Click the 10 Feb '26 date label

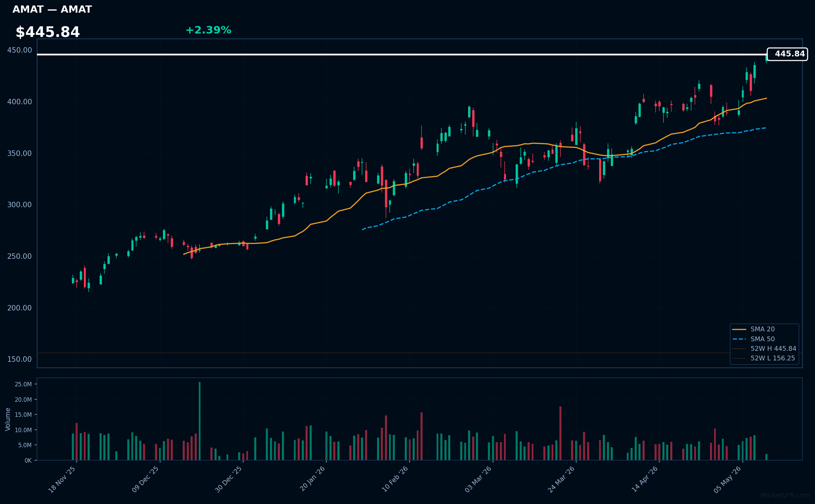tap(395, 479)
